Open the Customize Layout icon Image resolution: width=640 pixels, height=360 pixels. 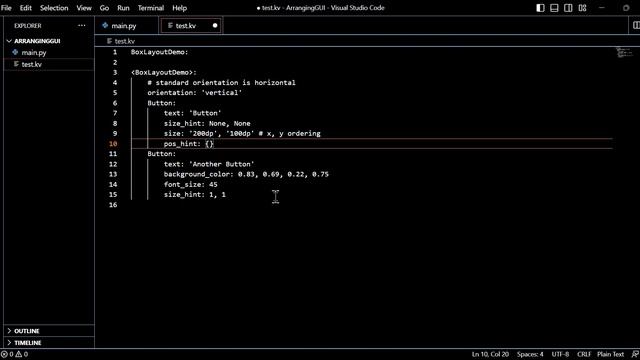tap(582, 8)
